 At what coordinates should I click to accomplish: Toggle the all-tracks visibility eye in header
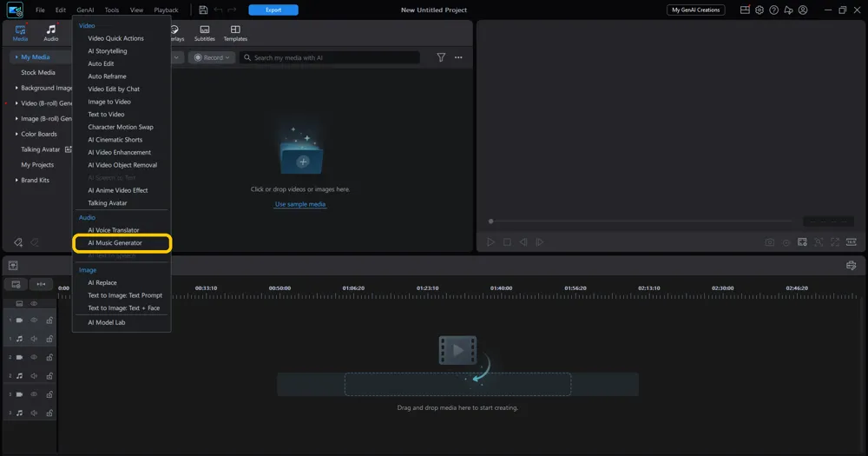(x=34, y=304)
